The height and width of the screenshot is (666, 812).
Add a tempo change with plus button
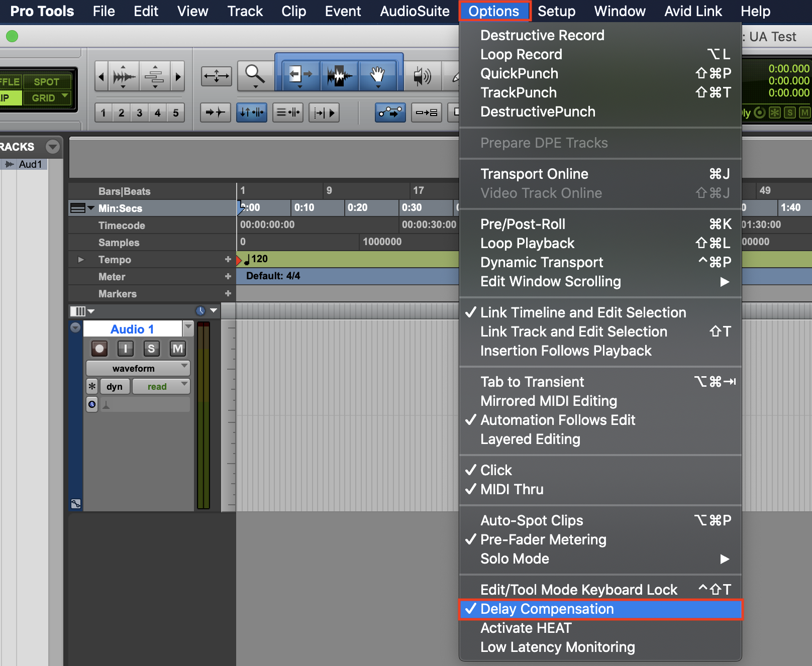coord(228,260)
